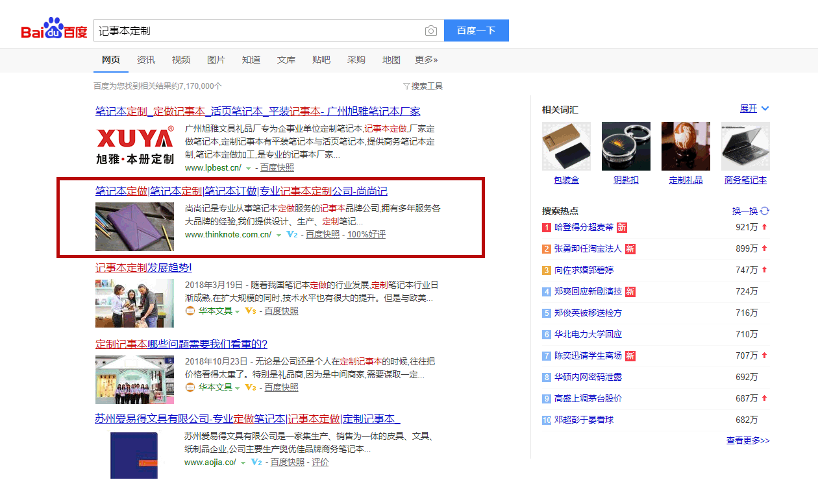The image size is (818, 504).
Task: Open the dropdown arrow after www.aojia.co/
Action: tap(243, 463)
